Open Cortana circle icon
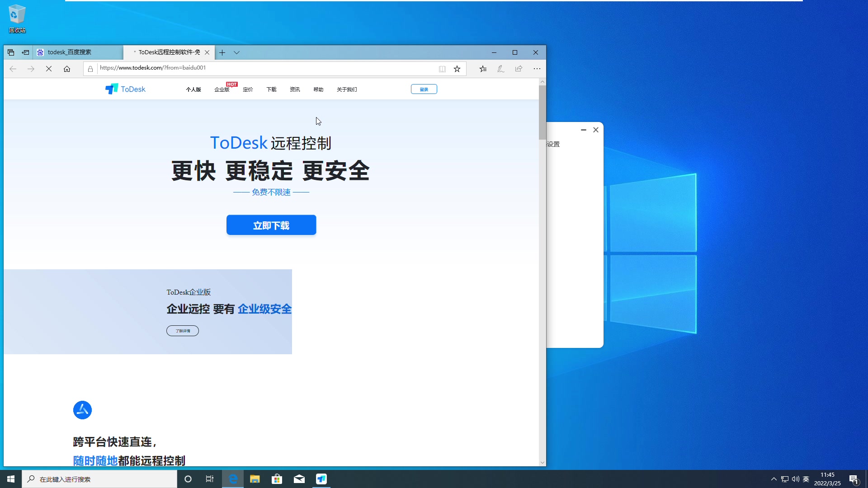868x488 pixels. [x=188, y=479]
